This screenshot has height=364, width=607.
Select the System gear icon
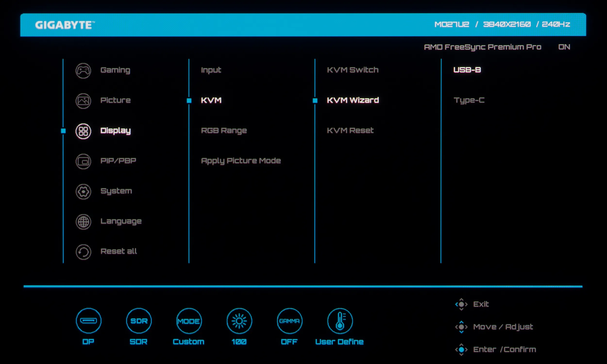[83, 191]
